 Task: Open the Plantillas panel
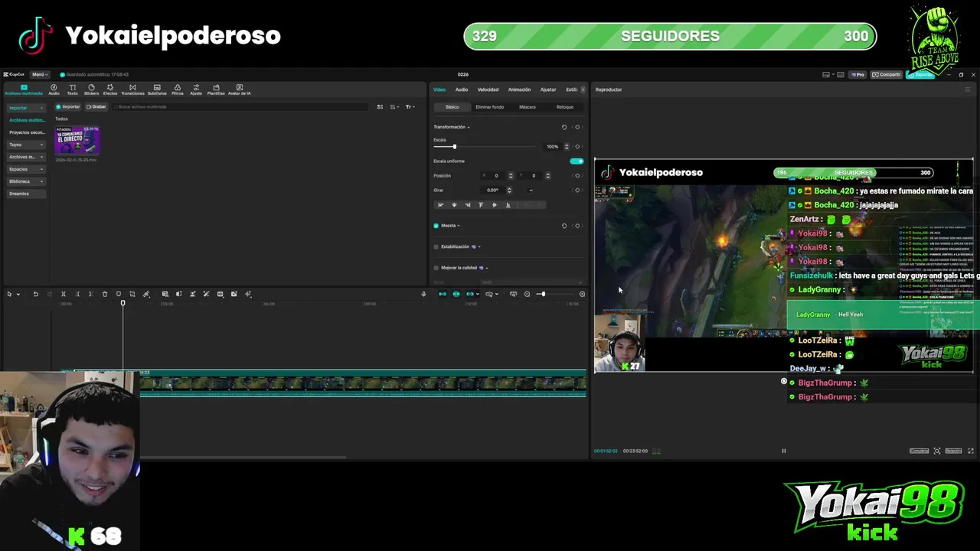tap(216, 90)
